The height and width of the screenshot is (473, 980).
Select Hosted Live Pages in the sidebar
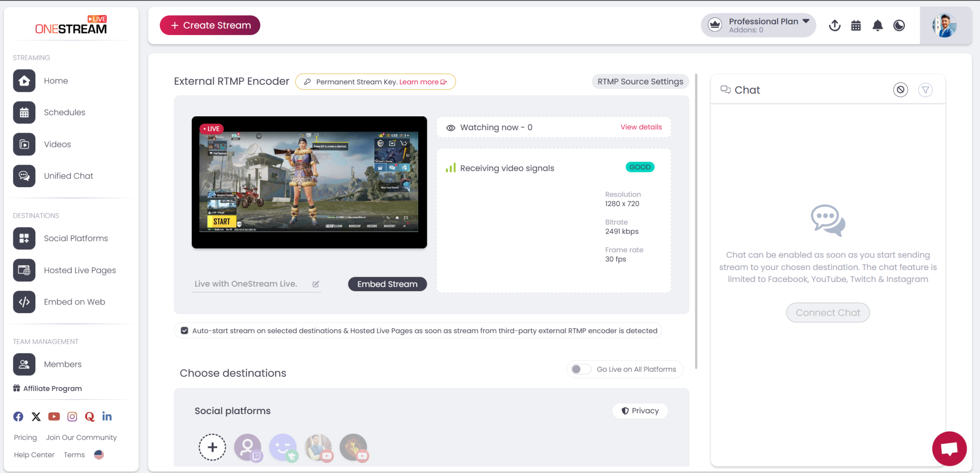point(79,270)
